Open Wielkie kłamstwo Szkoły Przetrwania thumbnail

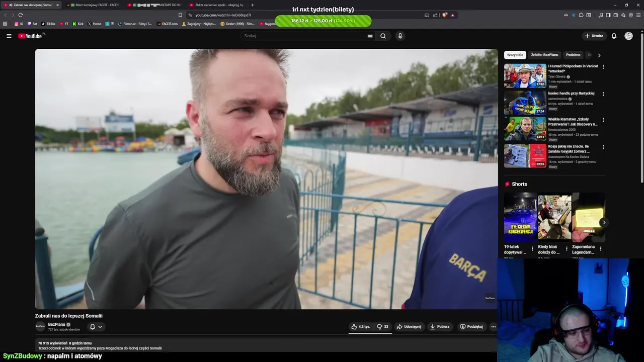click(x=525, y=129)
